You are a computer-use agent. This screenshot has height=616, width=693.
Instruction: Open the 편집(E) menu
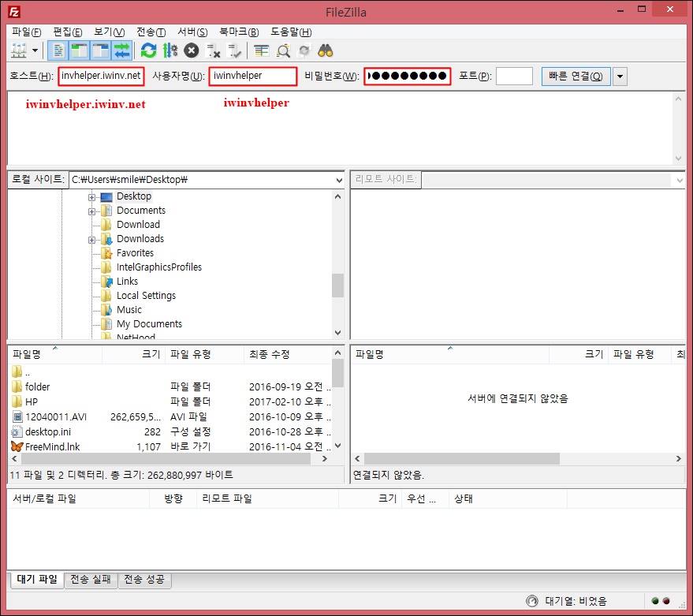pos(67,32)
